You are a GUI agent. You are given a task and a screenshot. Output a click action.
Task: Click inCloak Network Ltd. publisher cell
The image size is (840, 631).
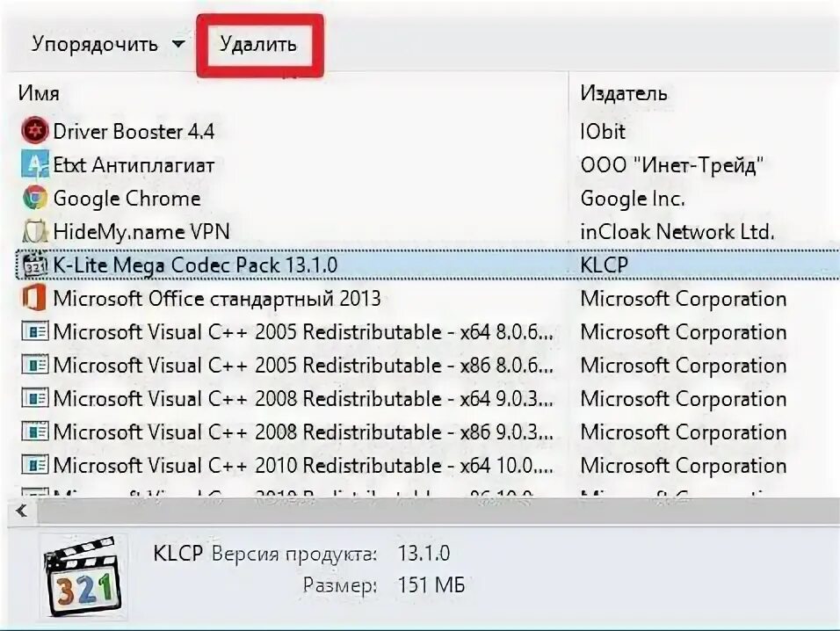(677, 231)
